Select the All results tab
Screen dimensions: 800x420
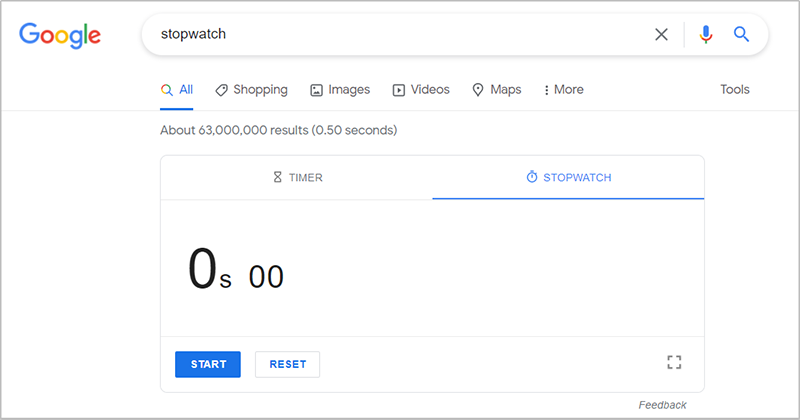click(x=177, y=90)
